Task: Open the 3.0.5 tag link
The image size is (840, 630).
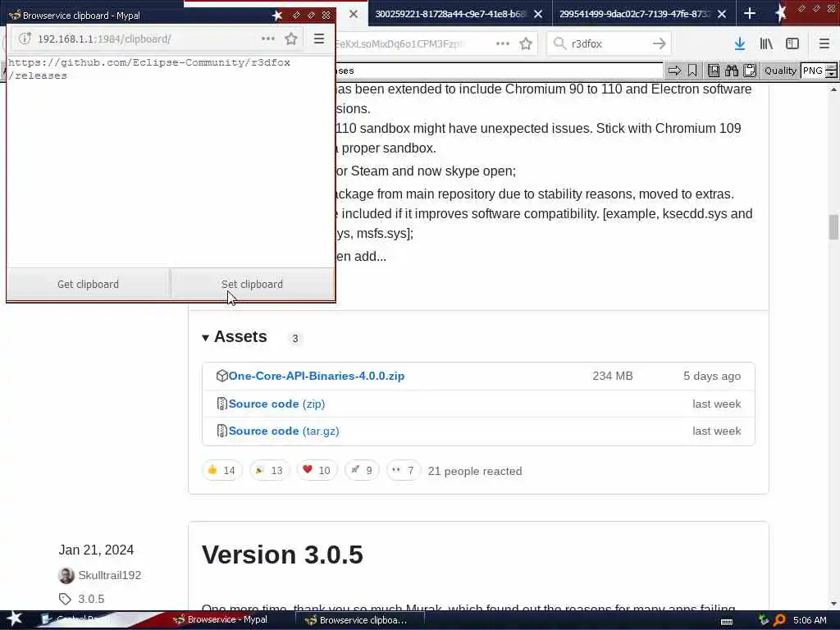Action: click(91, 599)
